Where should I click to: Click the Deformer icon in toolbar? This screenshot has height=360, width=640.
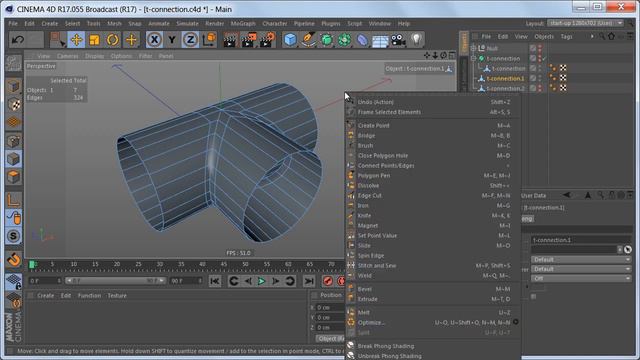(x=362, y=40)
